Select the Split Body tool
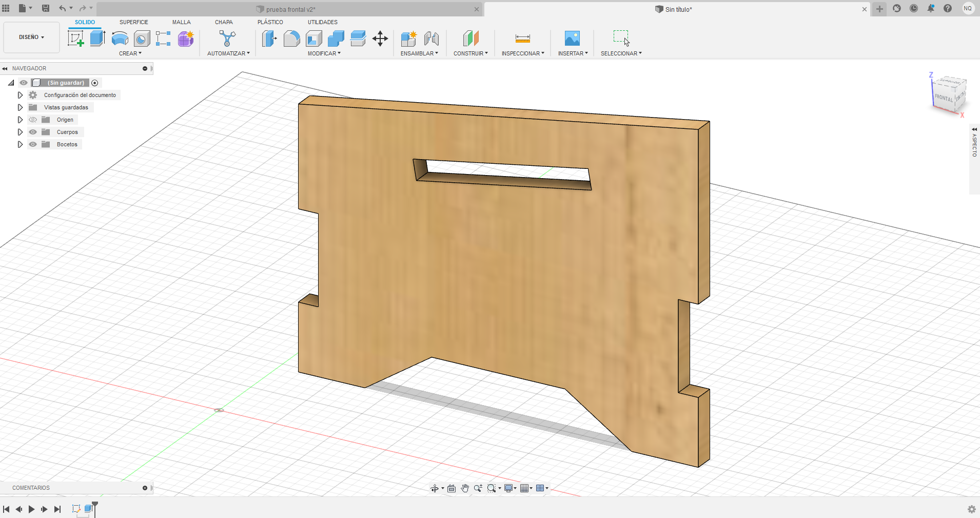Screen dimensions: 980x518 coord(358,39)
